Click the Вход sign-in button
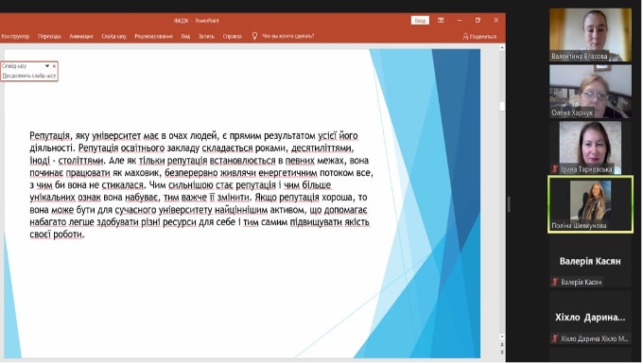This screenshot has width=643, height=364. tap(420, 21)
